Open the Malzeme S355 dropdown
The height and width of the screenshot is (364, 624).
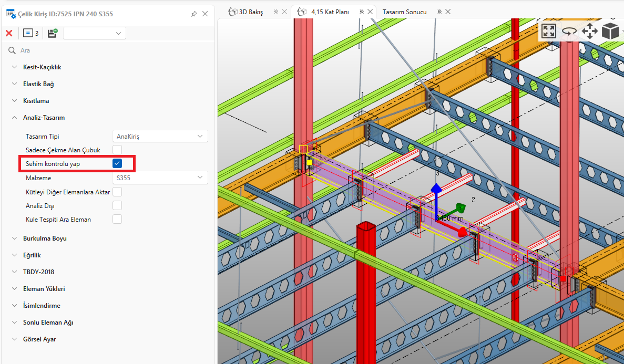[160, 178]
